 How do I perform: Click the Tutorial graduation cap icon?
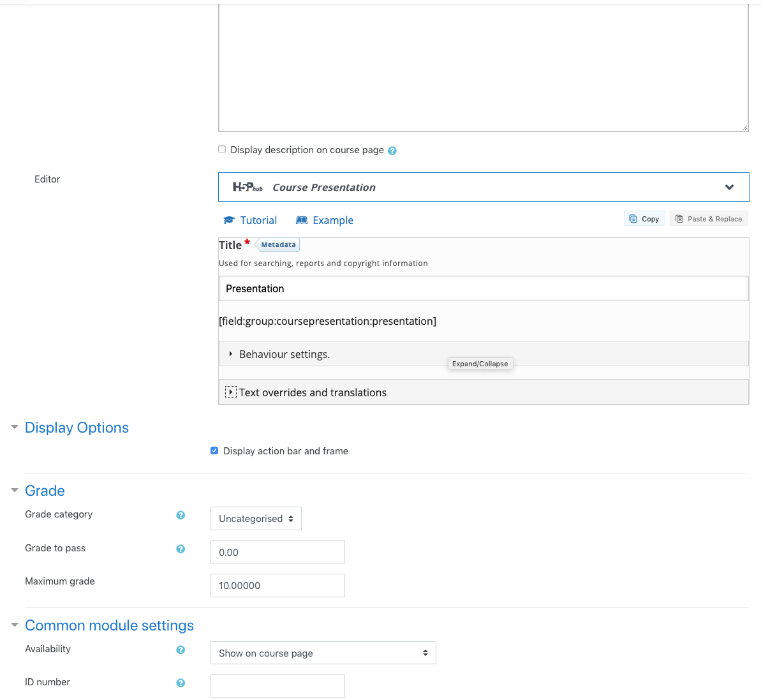[229, 220]
